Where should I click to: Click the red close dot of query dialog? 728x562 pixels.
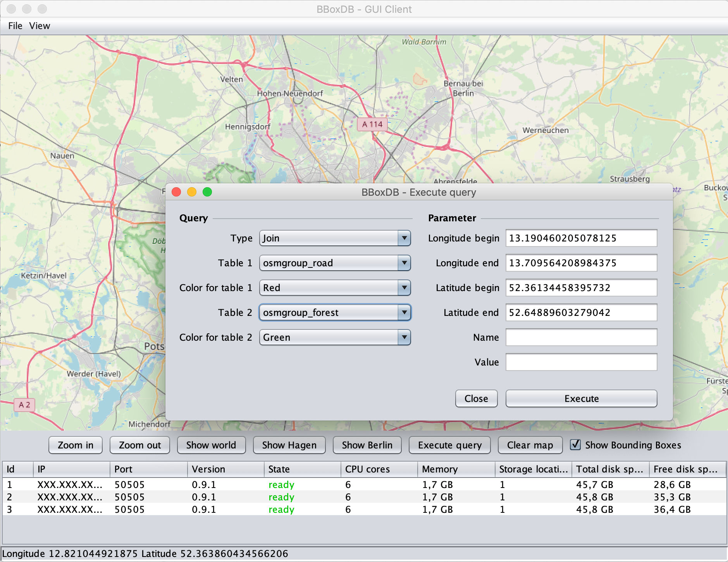coord(176,192)
